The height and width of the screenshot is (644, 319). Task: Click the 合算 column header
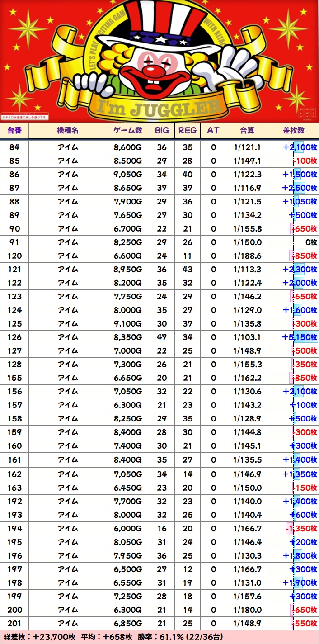247,130
